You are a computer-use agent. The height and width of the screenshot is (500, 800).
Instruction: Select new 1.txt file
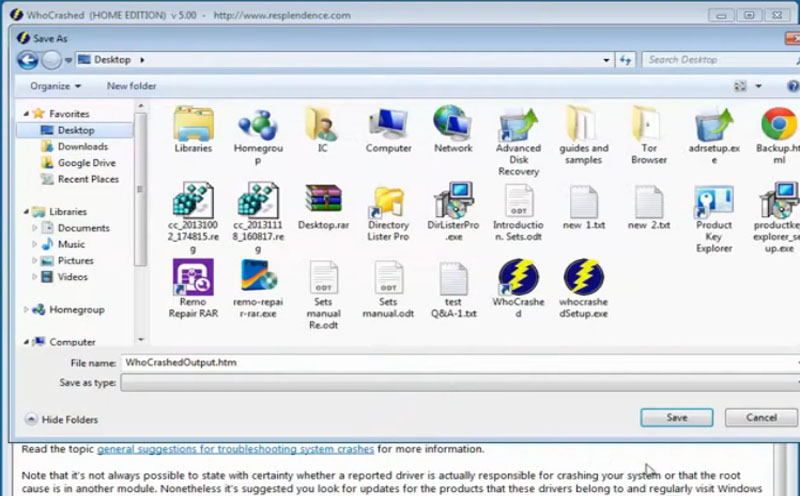tap(584, 207)
